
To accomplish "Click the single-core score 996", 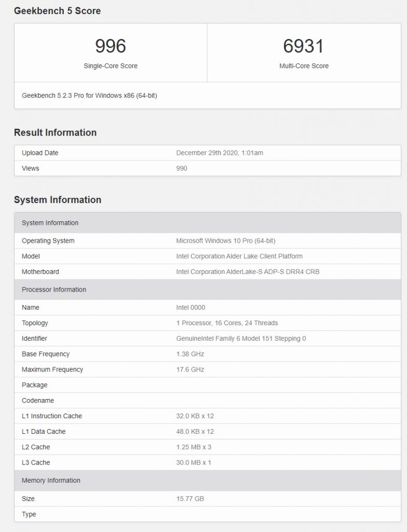I will [x=111, y=46].
